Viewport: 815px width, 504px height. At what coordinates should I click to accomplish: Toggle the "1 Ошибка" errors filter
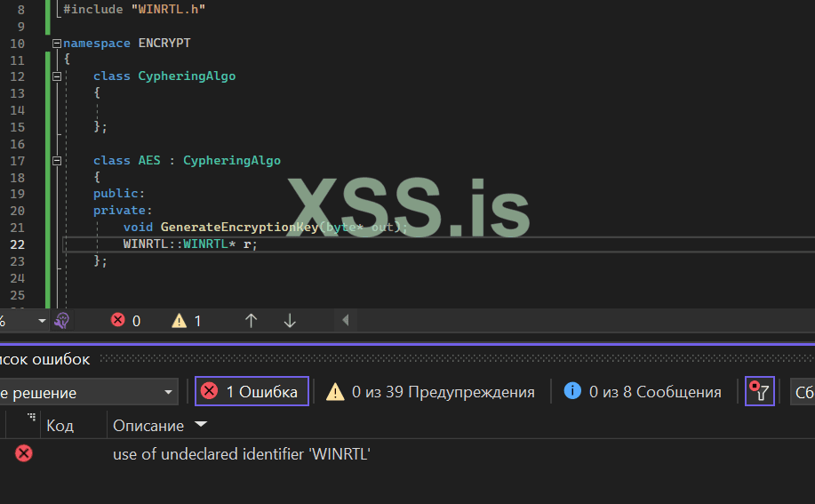[x=252, y=392]
